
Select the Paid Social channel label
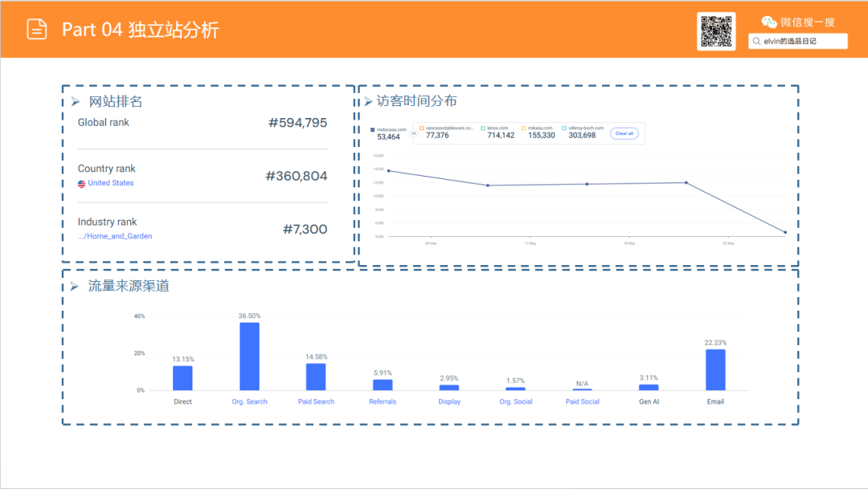(x=583, y=401)
